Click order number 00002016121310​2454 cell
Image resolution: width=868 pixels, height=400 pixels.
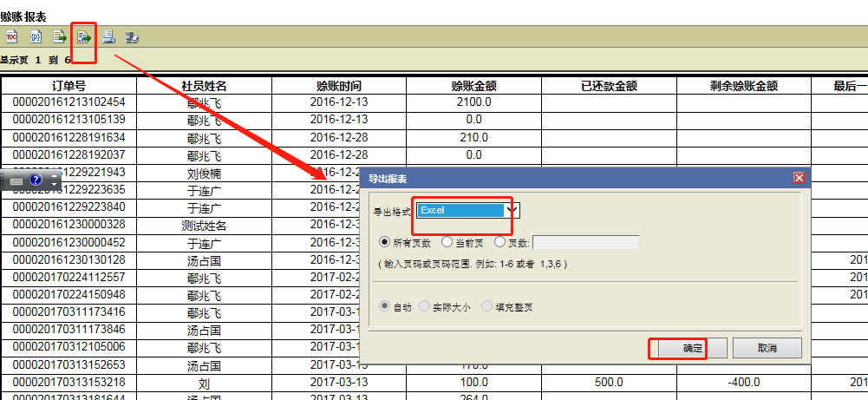[69, 102]
